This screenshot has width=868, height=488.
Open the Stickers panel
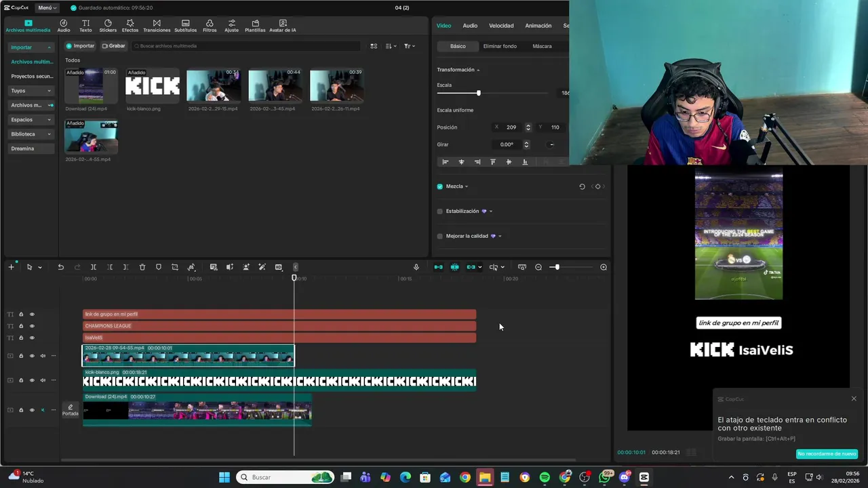point(108,26)
